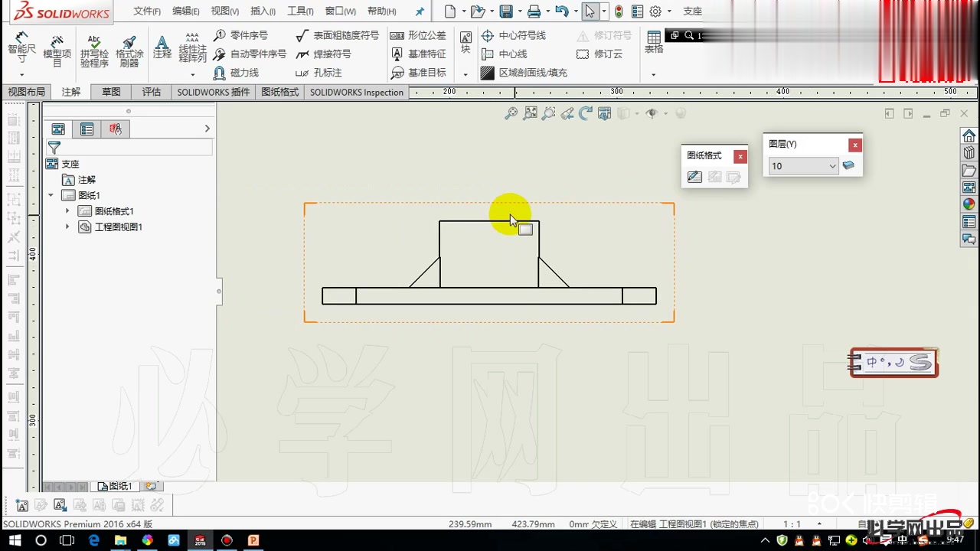The width and height of the screenshot is (980, 551).
Task: Switch to the SOLIDWORKS Inspection tab
Action: (x=357, y=92)
